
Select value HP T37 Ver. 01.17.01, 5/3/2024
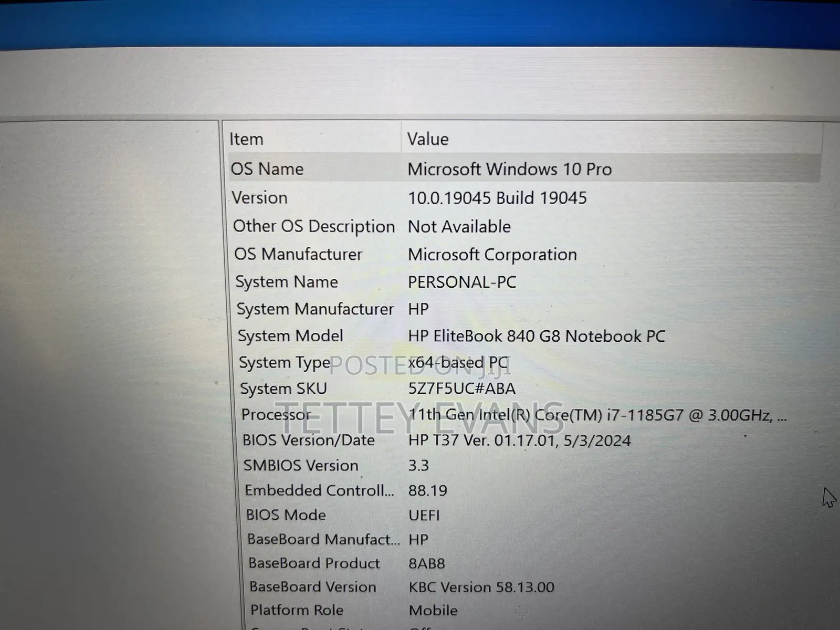click(x=520, y=440)
